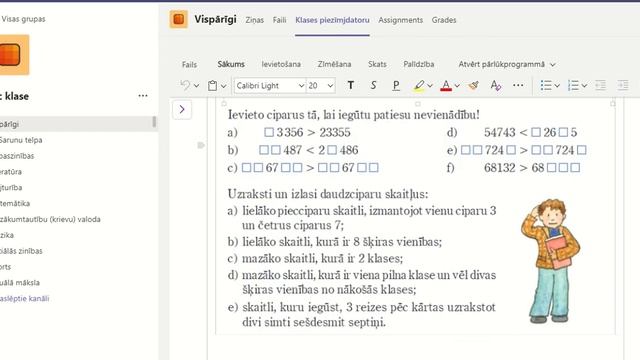The width and height of the screenshot is (640, 360).
Task: Open the class team avatar in sidebar
Action: click(x=14, y=55)
